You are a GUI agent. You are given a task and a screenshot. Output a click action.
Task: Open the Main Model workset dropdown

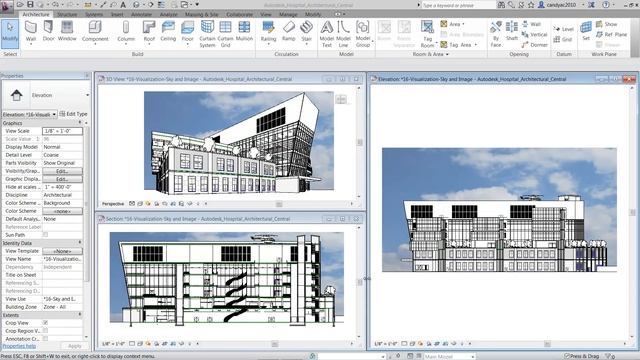coord(449,356)
